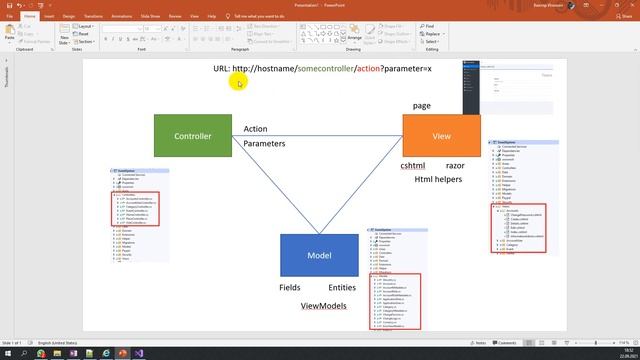
Task: Open the text highlight color picker
Action: click(168, 39)
